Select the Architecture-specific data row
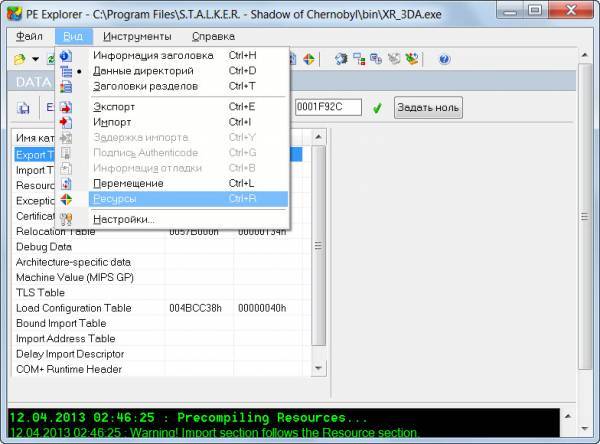 click(158, 262)
